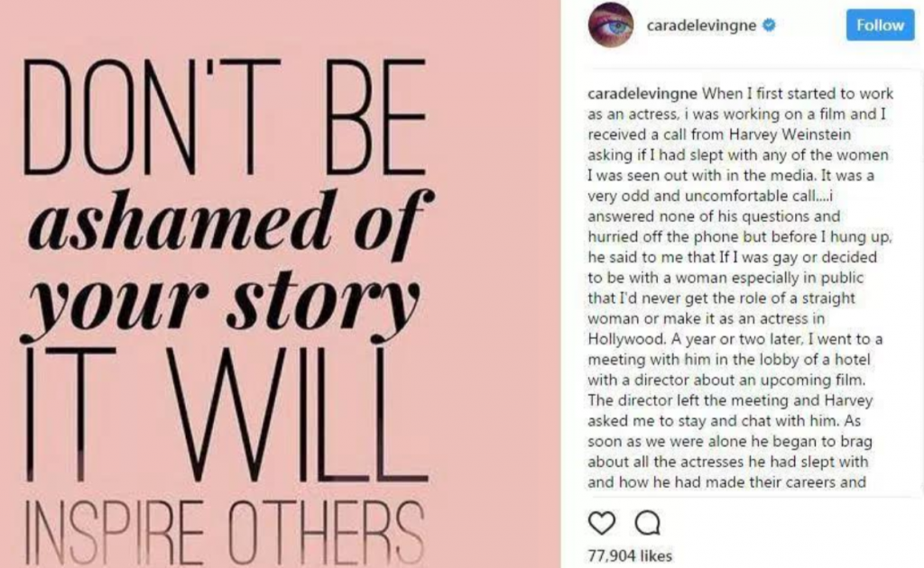Follow caradelevingne with the blue button

(x=881, y=25)
